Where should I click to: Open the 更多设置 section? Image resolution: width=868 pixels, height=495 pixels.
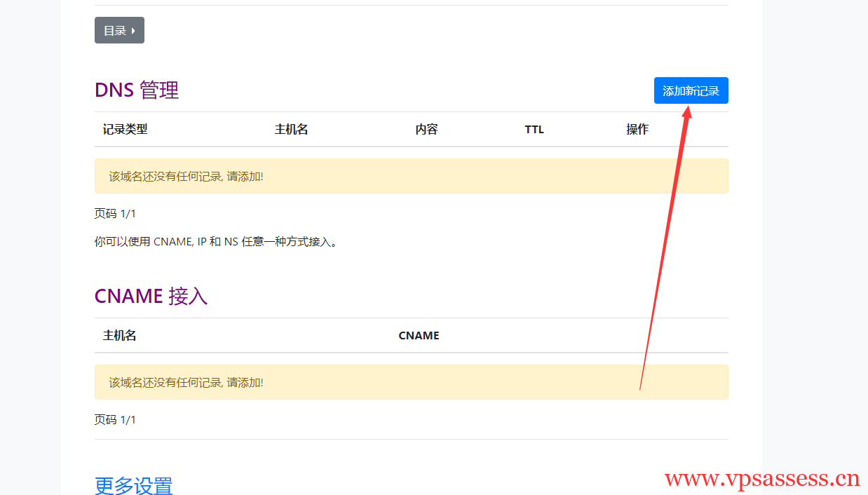pos(133,484)
